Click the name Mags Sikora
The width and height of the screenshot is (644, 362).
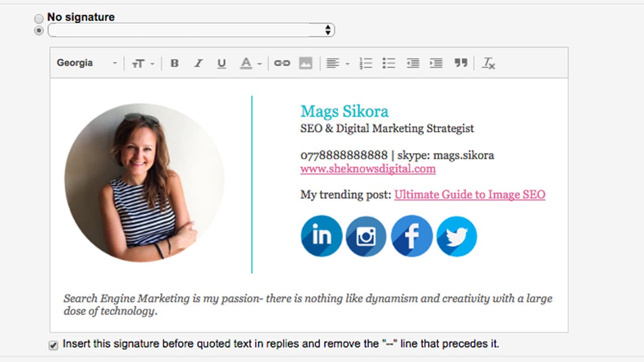345,111
